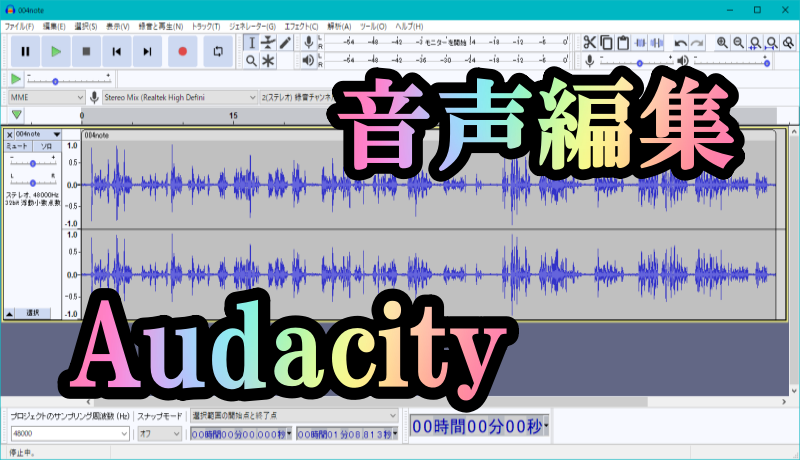This screenshot has height=460, width=800.
Task: Fit selection to window width
Action: (755, 42)
